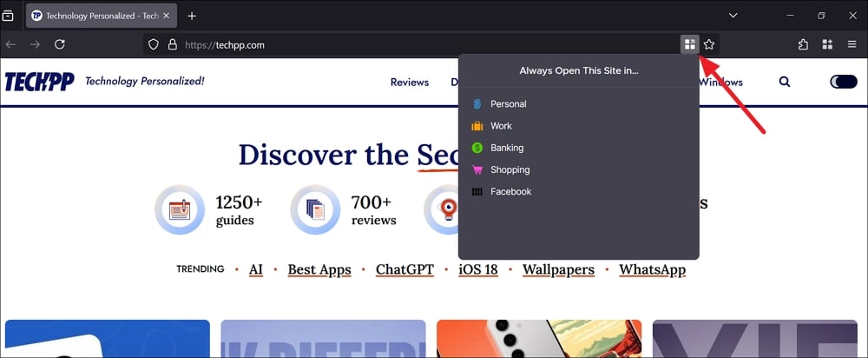
Task: Open the orange phone article thumbnail
Action: coord(539,339)
